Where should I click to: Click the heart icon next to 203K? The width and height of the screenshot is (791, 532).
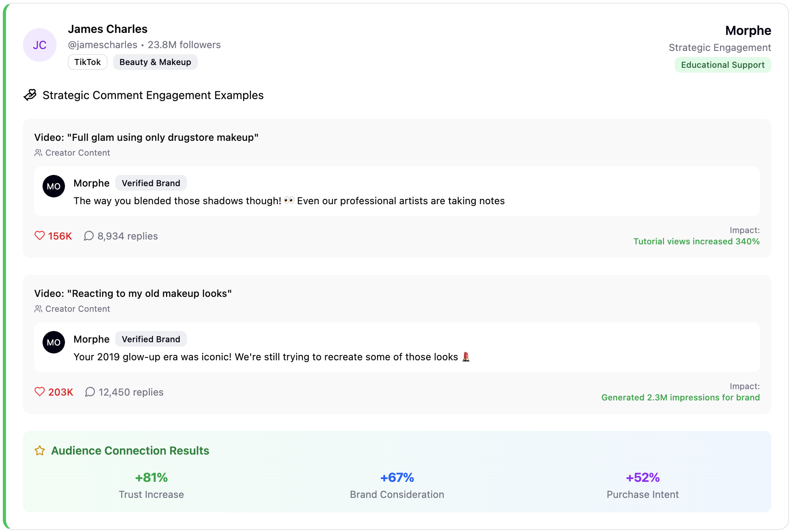coord(39,392)
